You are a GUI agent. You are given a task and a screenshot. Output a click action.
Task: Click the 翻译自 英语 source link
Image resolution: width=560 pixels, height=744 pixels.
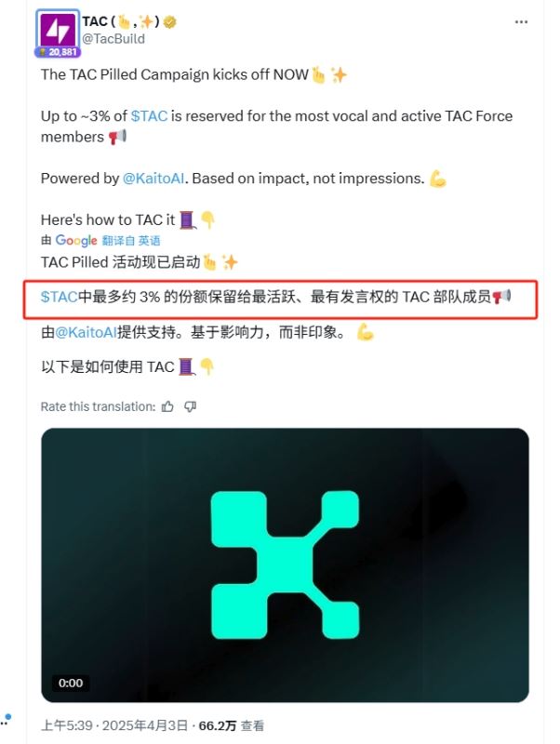coord(131,241)
